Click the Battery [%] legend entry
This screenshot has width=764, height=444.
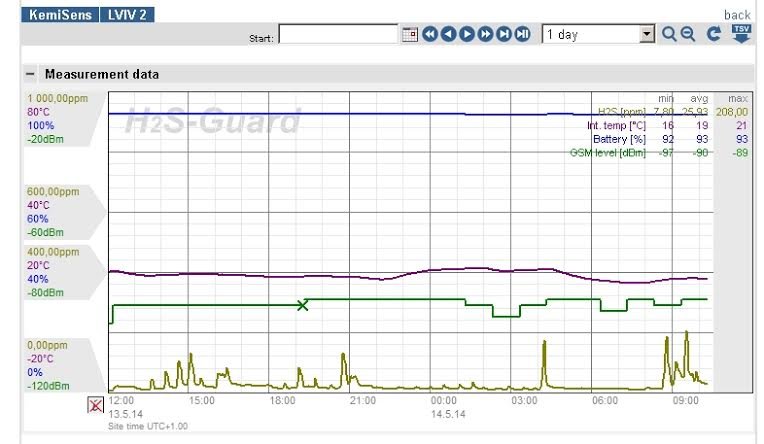click(619, 139)
